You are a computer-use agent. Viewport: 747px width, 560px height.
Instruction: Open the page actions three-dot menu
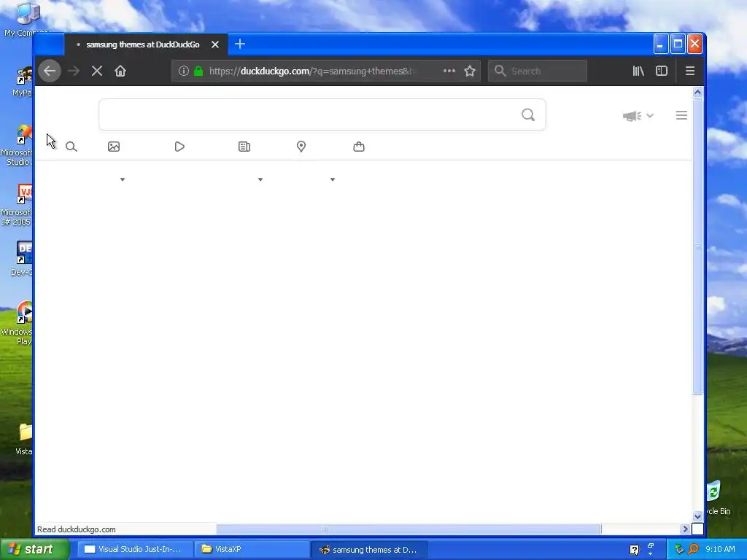point(449,71)
